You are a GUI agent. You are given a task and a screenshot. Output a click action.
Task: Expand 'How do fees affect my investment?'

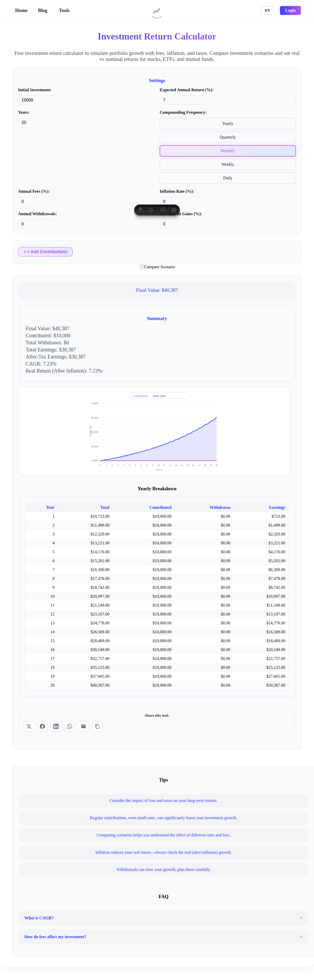tap(163, 937)
